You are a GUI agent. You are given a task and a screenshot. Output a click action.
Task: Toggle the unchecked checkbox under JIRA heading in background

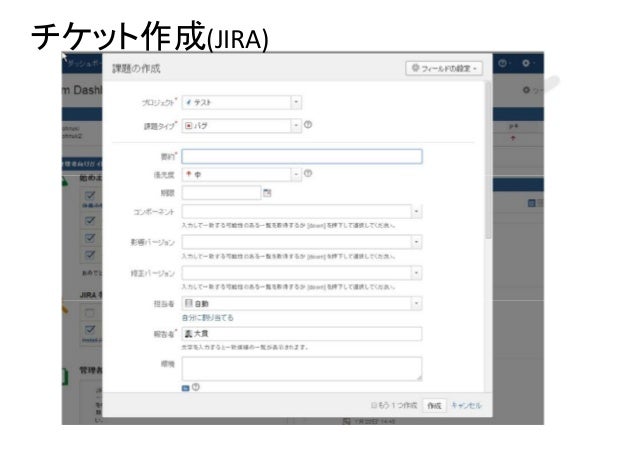click(90, 313)
